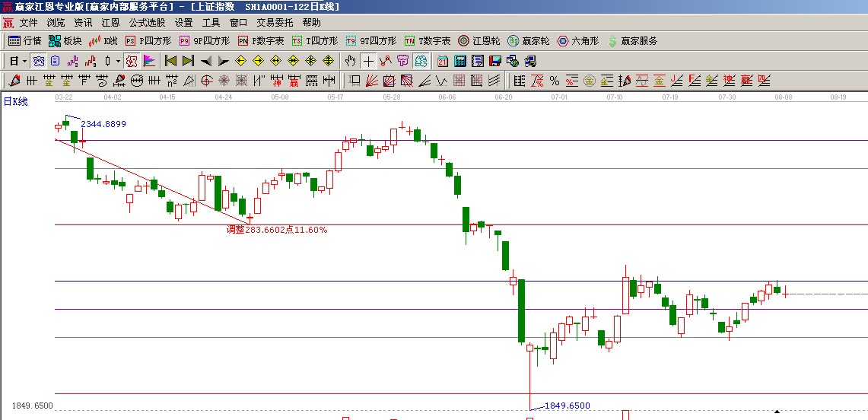Viewport: 868px width, 420px height.
Task: Click the red floppy disk save icon
Action: point(494,61)
